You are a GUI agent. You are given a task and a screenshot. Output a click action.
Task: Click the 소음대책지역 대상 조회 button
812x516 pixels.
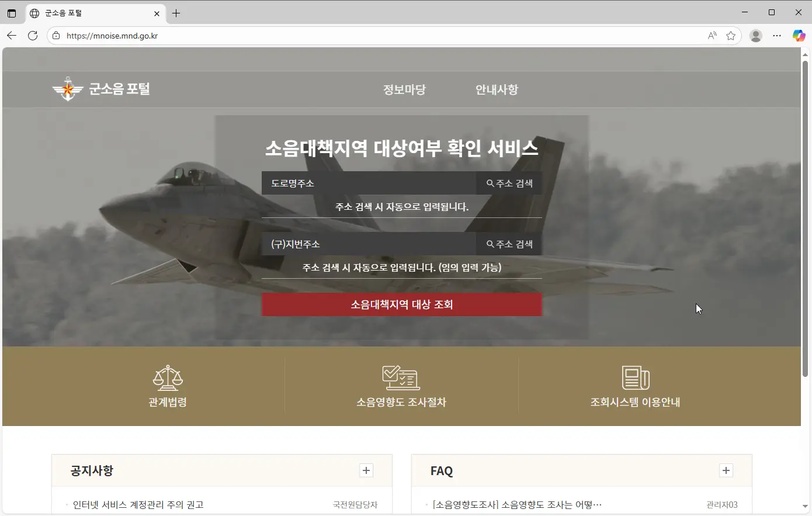pyautogui.click(x=401, y=304)
